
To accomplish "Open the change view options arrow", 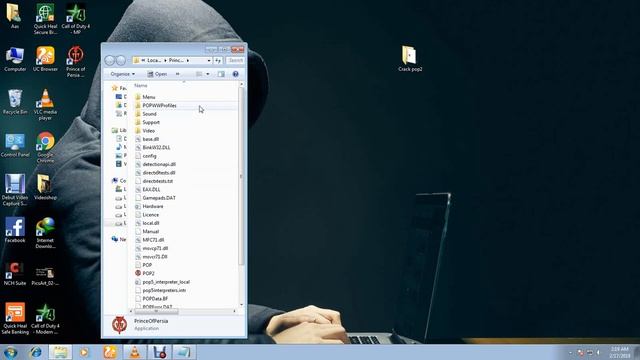I will pyautogui.click(x=208, y=74).
